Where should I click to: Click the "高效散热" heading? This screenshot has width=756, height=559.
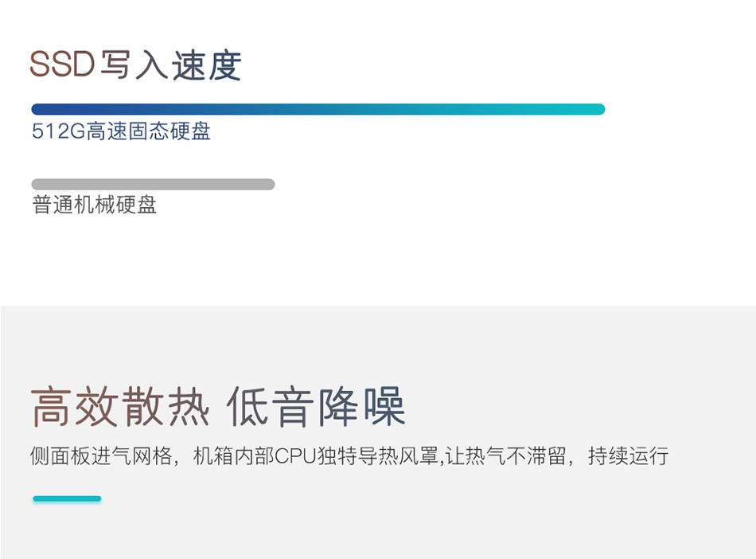(120, 407)
